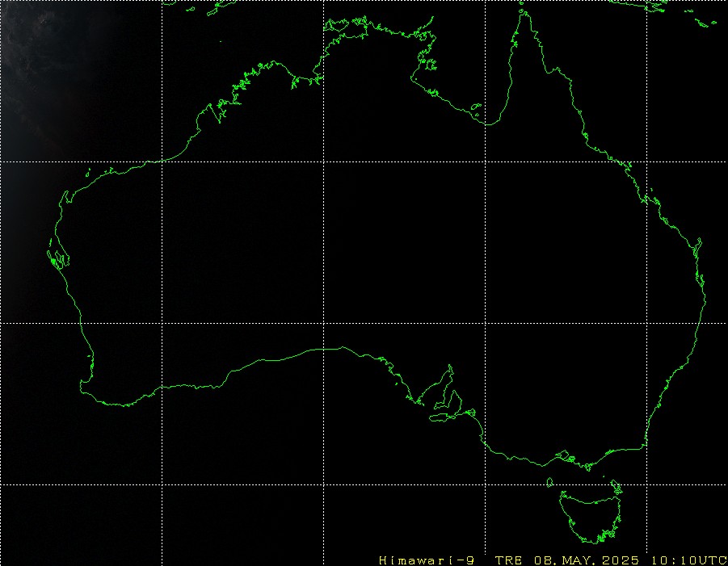Click the "TRE" product code text

click(x=508, y=560)
